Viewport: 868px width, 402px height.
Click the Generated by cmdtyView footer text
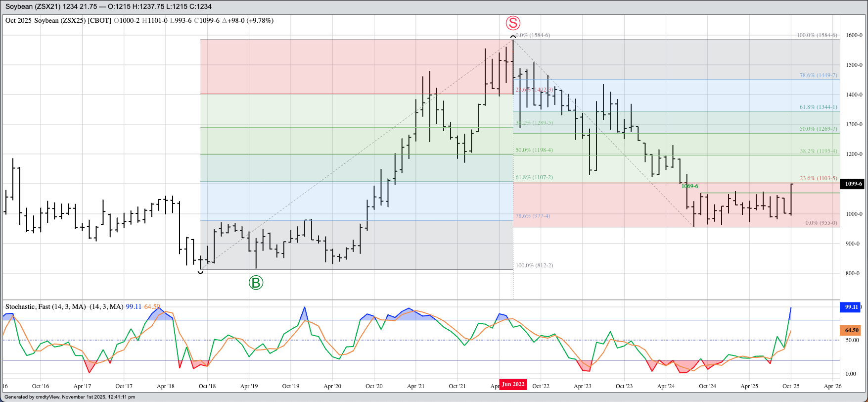(x=69, y=397)
